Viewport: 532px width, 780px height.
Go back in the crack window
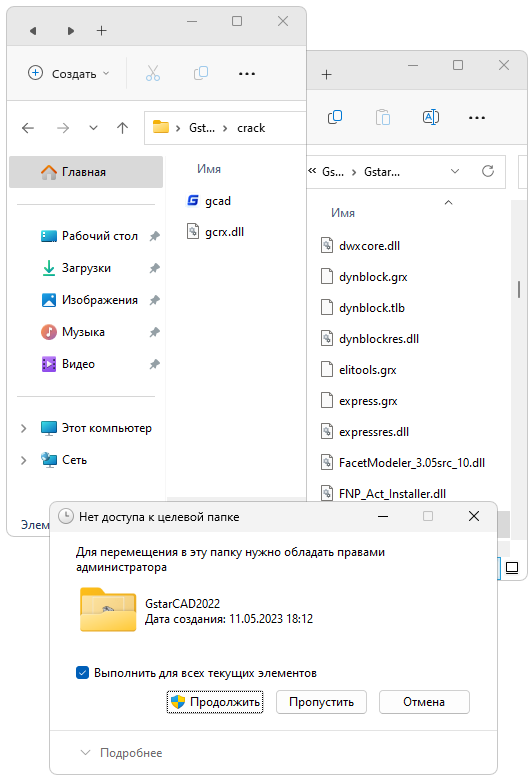coord(28,128)
